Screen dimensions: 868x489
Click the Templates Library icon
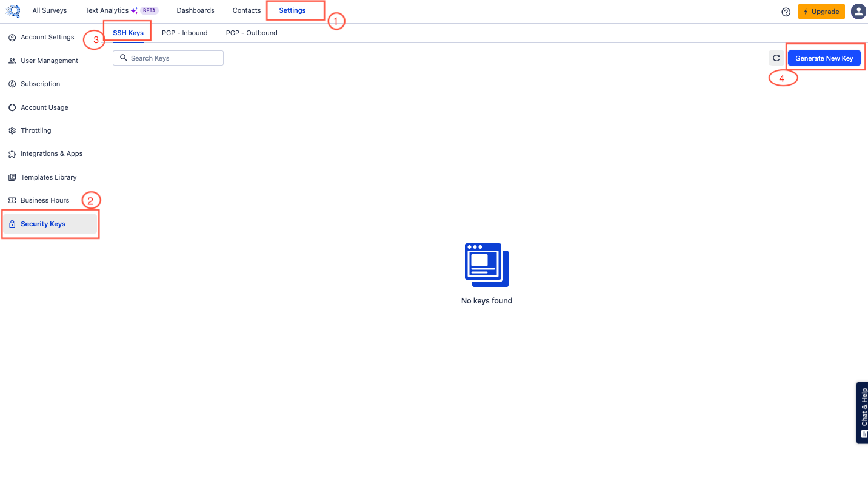(12, 177)
